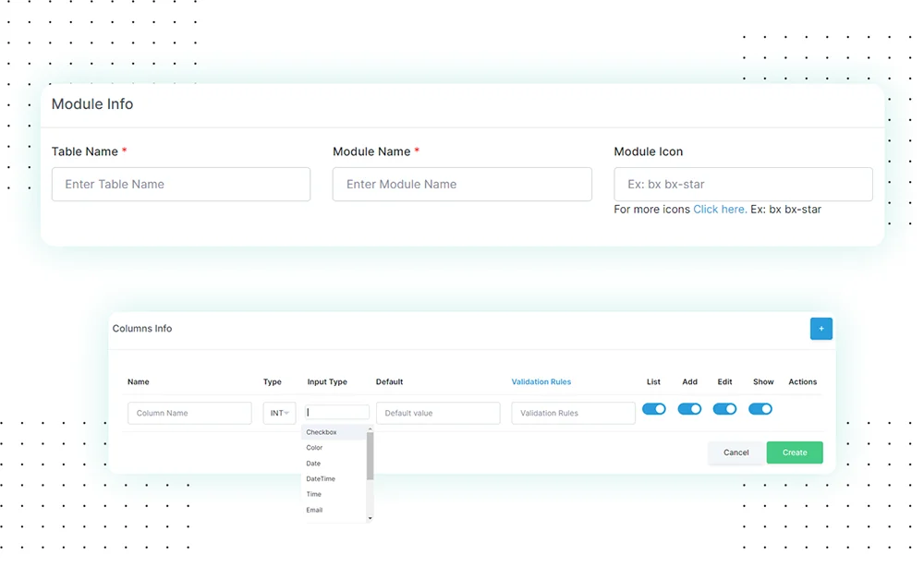Switch off the Show toggle
924x567 pixels.
pyautogui.click(x=760, y=409)
